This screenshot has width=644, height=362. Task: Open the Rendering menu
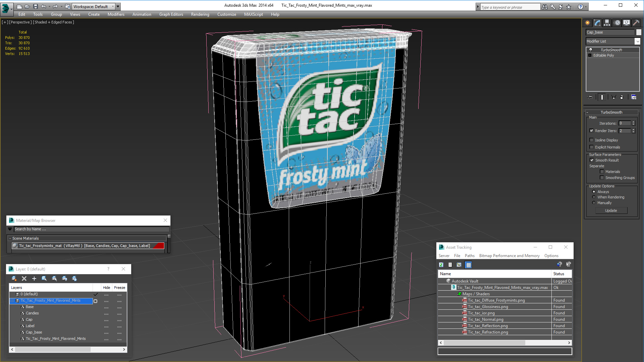point(200,14)
